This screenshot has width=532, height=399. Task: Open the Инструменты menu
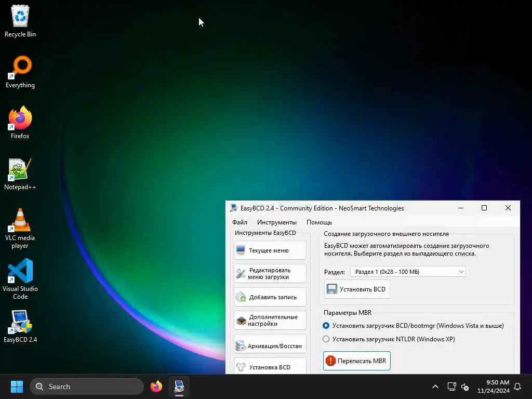tap(276, 222)
